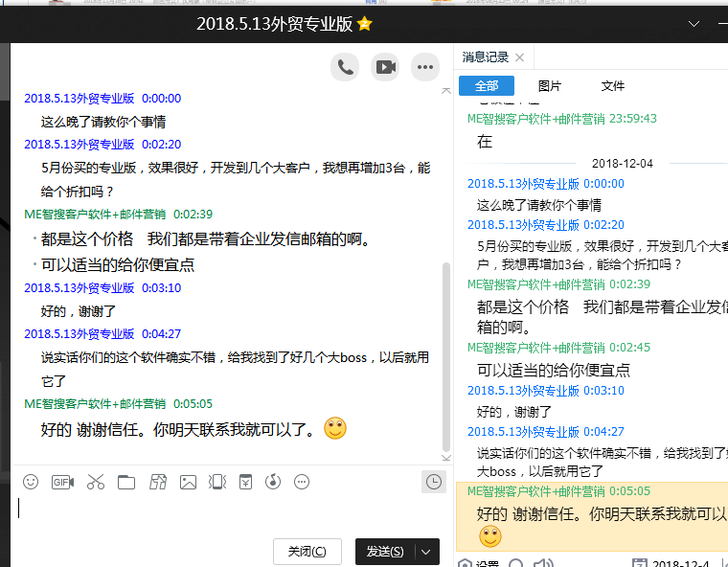
Task: Select the 消息记录 tab
Action: (486, 57)
